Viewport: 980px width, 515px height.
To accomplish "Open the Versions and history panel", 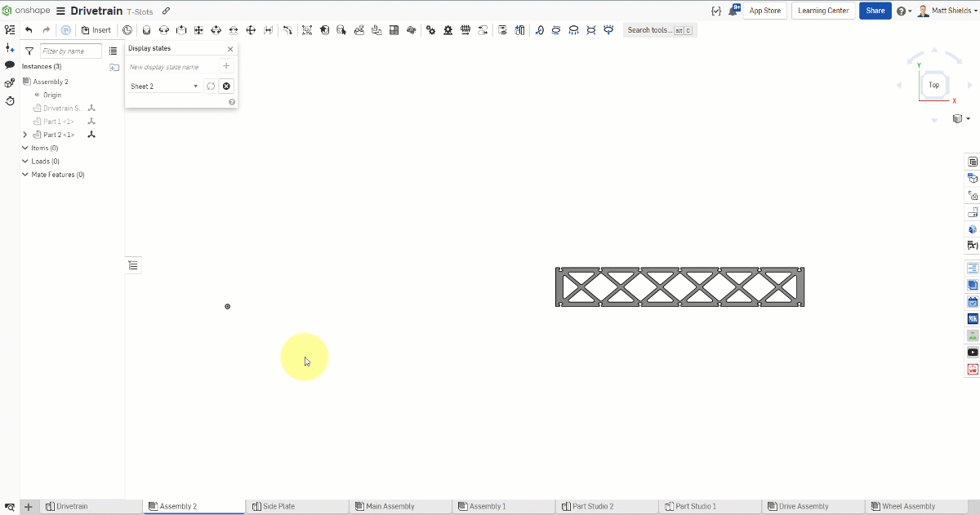I will [9, 101].
